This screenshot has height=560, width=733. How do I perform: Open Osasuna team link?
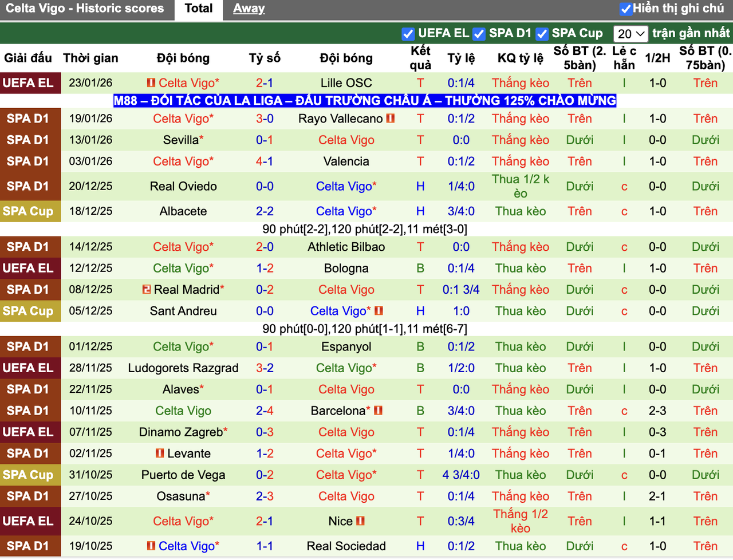181,496
